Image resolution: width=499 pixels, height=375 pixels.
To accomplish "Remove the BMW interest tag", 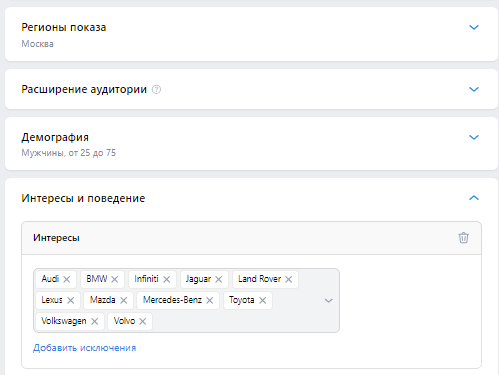I will [115, 279].
